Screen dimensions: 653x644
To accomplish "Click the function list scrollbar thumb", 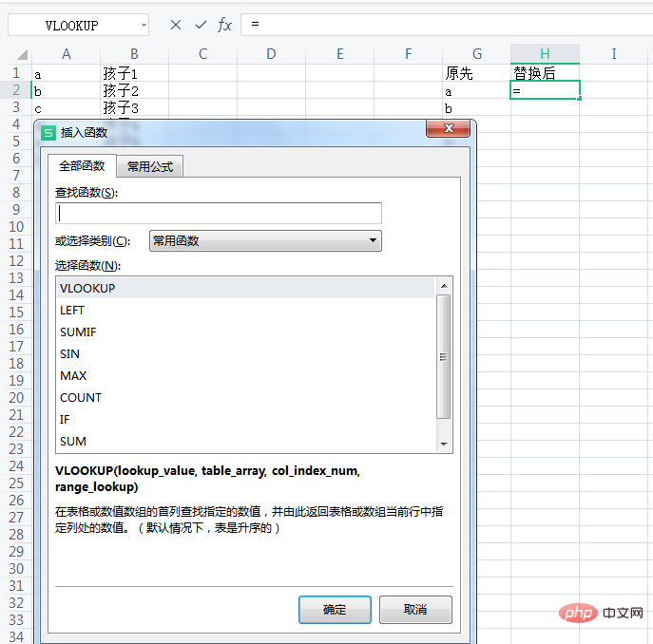I will coord(444,356).
